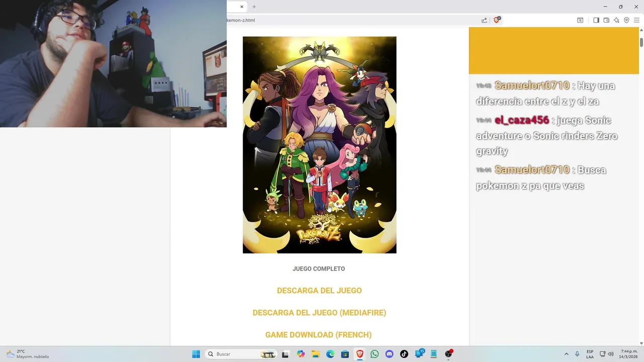
Task: Click the taskbar Buscar search box
Action: 241,354
